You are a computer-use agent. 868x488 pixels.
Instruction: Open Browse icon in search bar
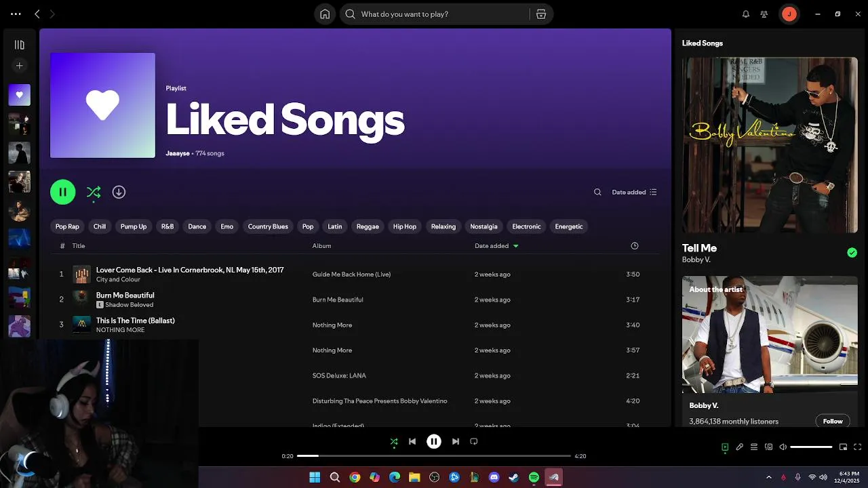(x=540, y=14)
